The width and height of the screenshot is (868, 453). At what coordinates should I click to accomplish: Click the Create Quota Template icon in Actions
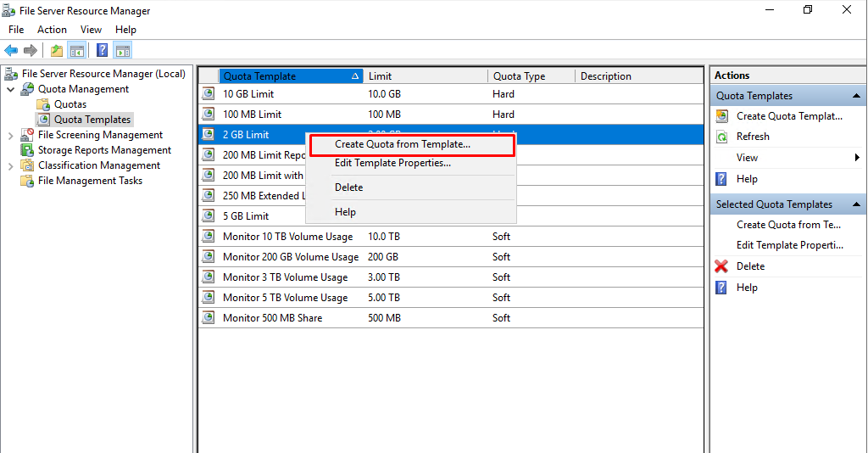(722, 116)
